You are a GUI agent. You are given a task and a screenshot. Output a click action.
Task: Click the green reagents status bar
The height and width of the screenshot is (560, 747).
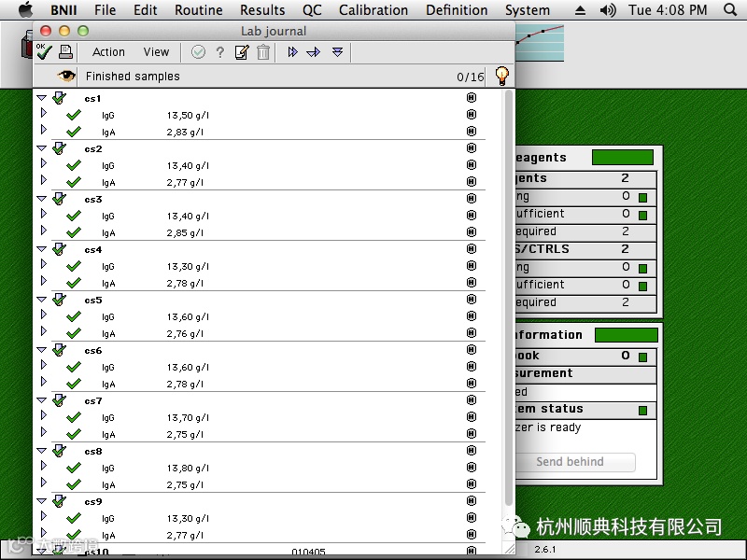pyautogui.click(x=623, y=157)
